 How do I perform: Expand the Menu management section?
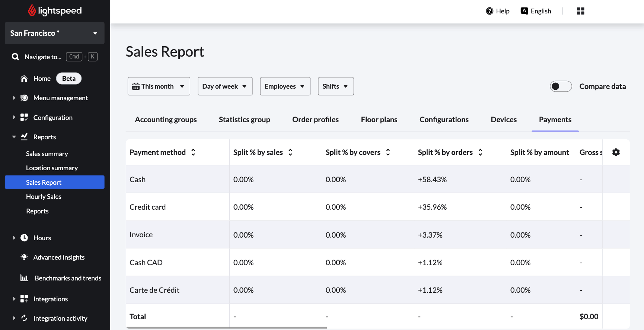click(x=14, y=98)
